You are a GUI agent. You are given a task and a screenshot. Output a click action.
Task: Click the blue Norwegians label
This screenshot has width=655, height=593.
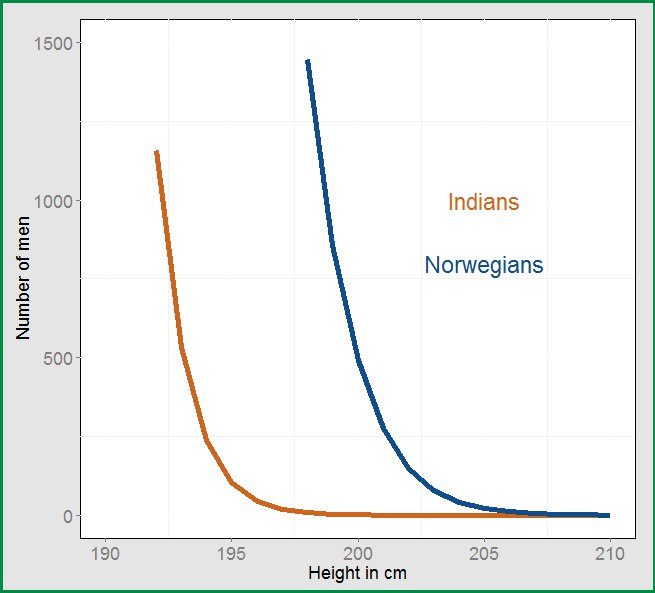(483, 265)
